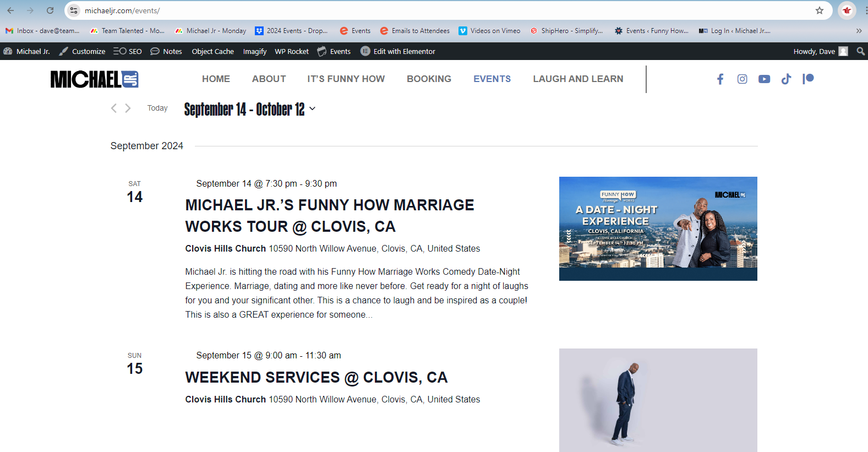This screenshot has width=868, height=452.
Task: Open Events in the WordPress admin bar
Action: [334, 51]
